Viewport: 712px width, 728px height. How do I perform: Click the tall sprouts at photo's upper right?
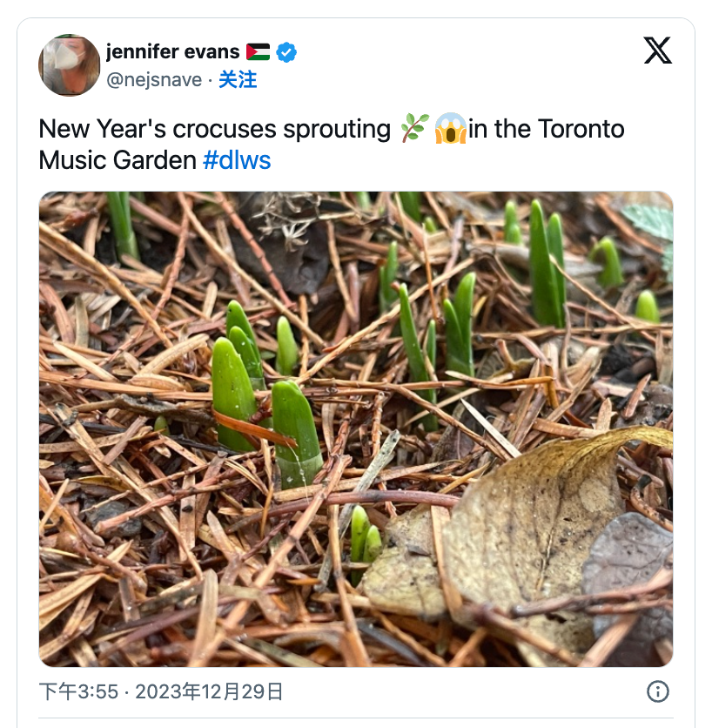[547, 262]
